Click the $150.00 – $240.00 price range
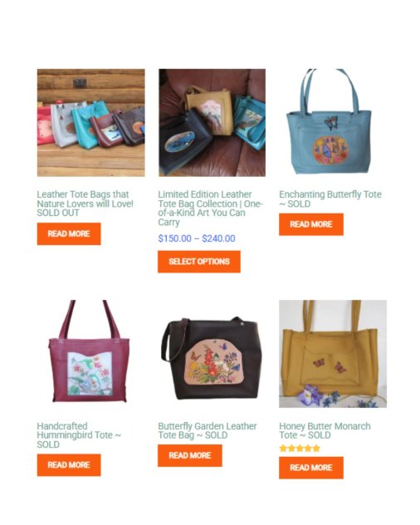 pyautogui.click(x=197, y=238)
